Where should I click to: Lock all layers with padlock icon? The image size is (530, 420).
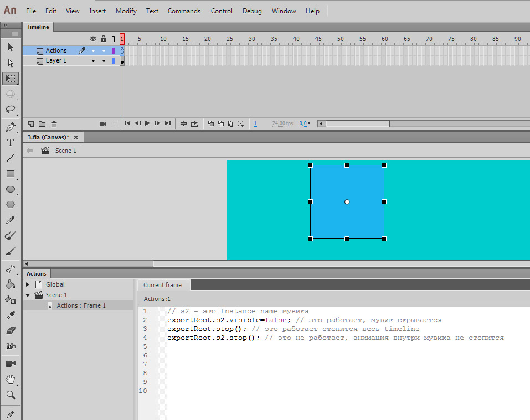pos(104,39)
